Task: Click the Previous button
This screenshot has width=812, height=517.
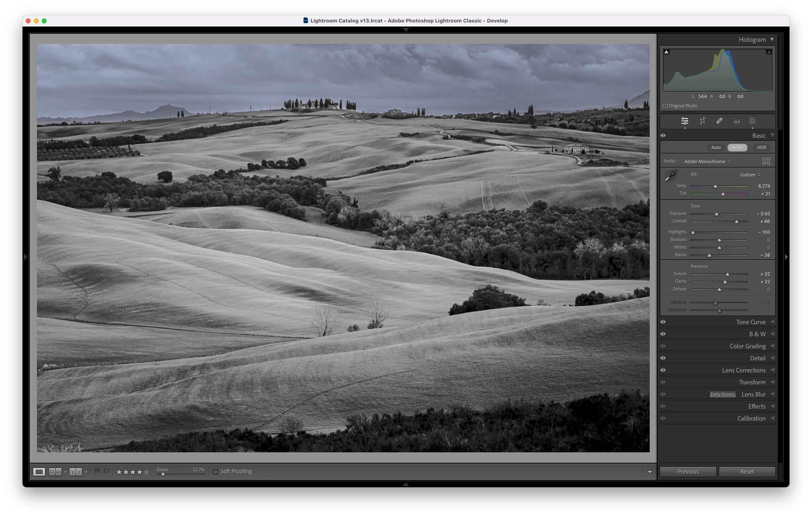Action: tap(688, 472)
